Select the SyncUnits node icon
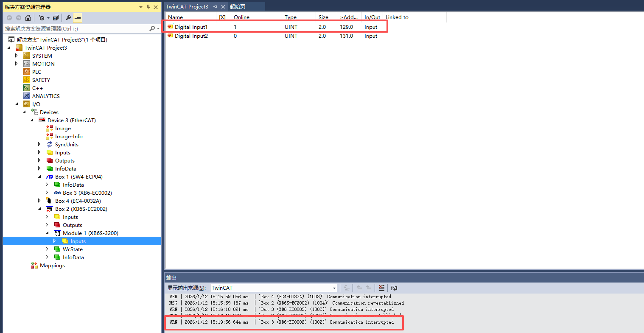 pyautogui.click(x=50, y=145)
